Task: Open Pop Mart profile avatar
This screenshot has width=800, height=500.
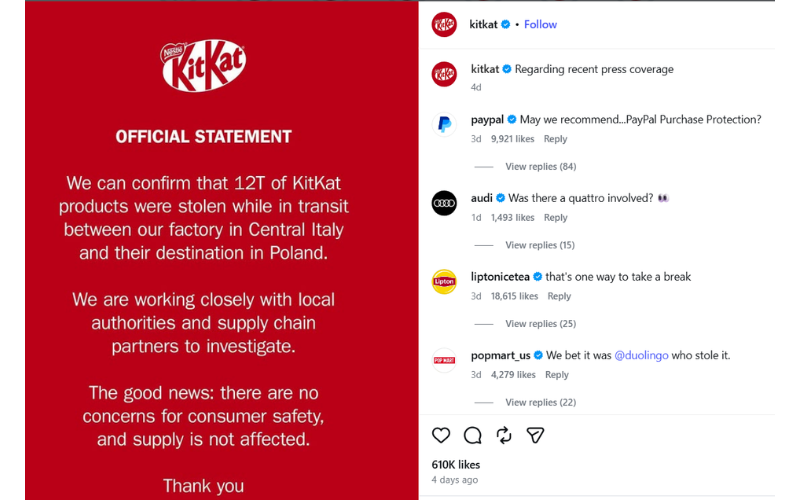Action: click(444, 360)
